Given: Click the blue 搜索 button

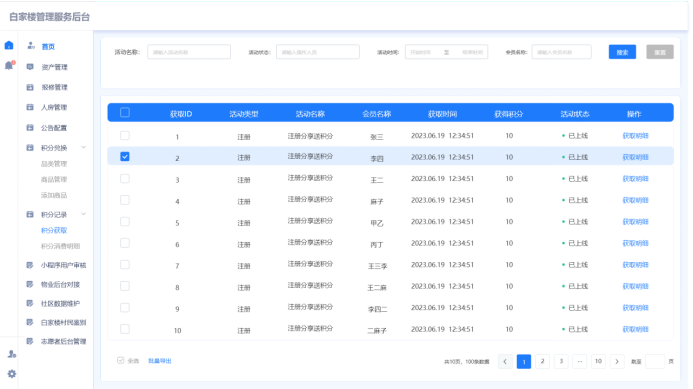Looking at the screenshot, I should coord(622,52).
